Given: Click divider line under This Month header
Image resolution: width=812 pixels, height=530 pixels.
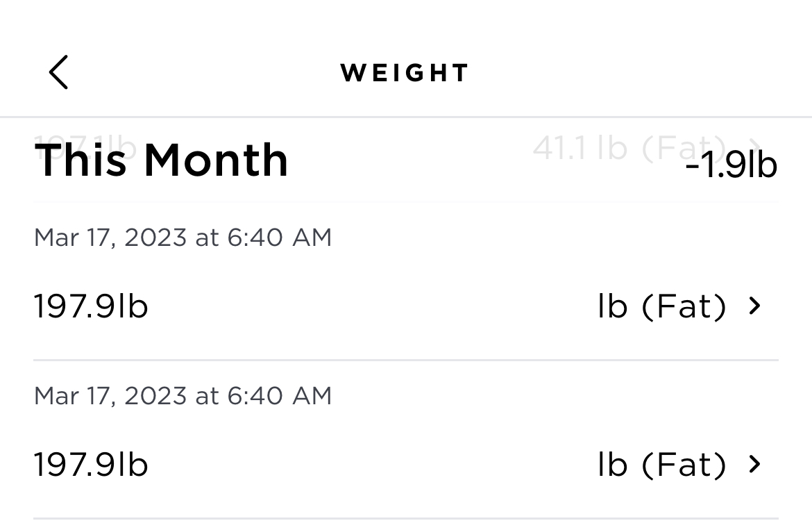Looking at the screenshot, I should point(406,202).
